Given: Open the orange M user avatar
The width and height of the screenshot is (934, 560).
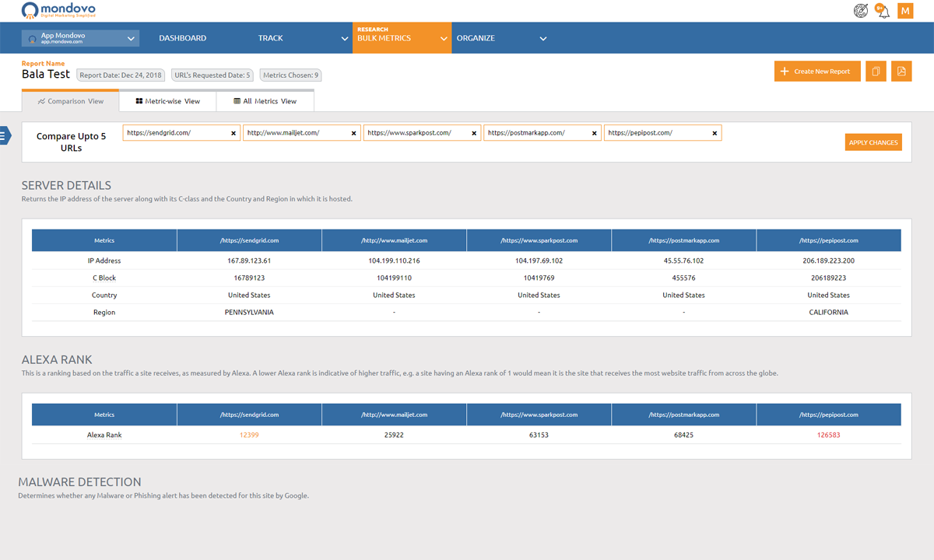Looking at the screenshot, I should [x=905, y=10].
